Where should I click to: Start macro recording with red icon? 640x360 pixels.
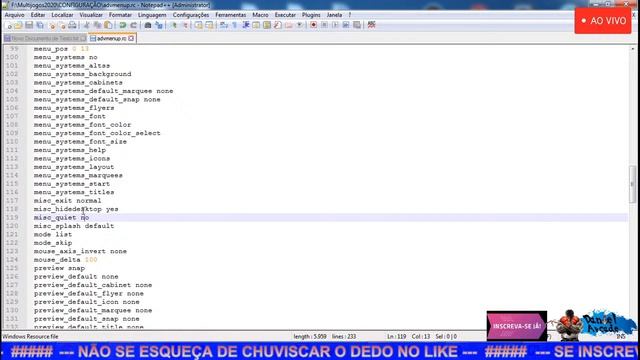[x=313, y=25]
